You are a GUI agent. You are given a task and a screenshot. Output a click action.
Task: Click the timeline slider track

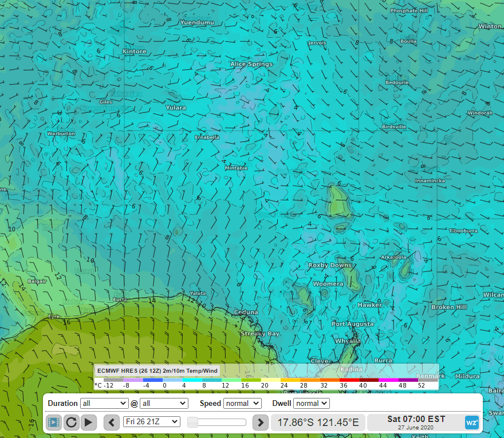coord(218,423)
